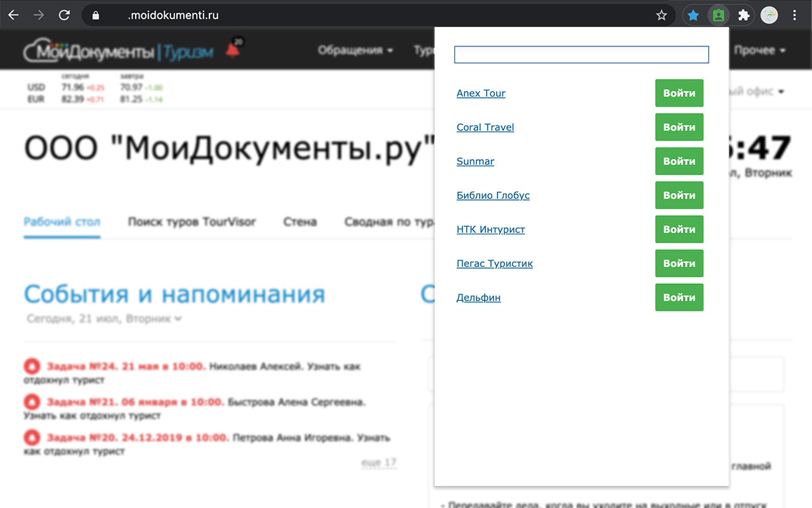Open the office selector dropdown arrow
The height and width of the screenshot is (508, 812).
(x=781, y=92)
